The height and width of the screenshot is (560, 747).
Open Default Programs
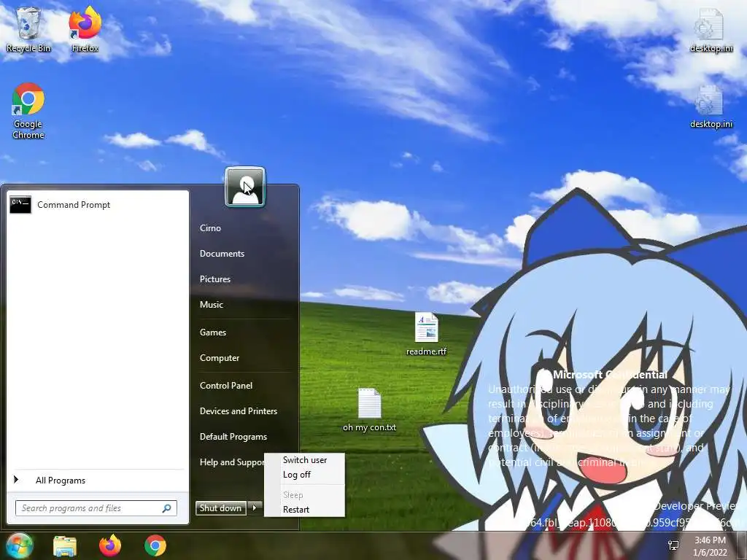click(x=233, y=437)
